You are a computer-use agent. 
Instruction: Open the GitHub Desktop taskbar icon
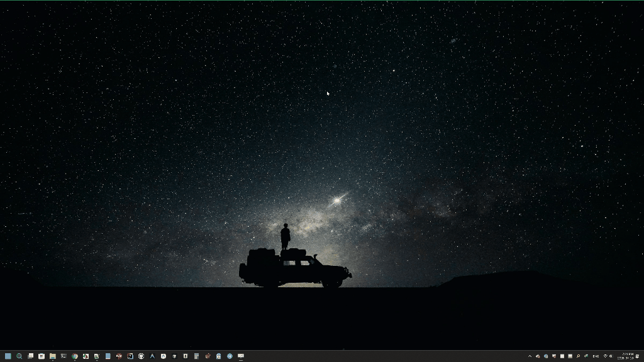(x=141, y=356)
